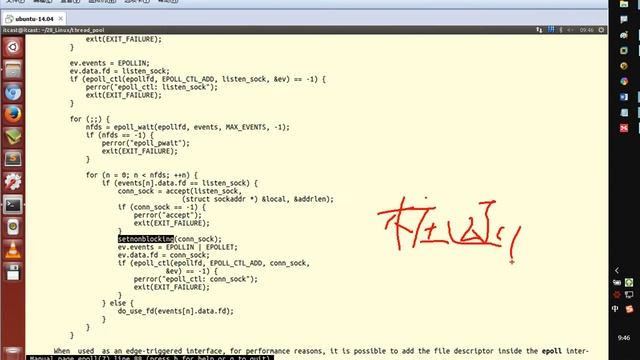The image size is (640, 360).
Task: Click the 中 input method tray indicator
Action: (x=616, y=309)
